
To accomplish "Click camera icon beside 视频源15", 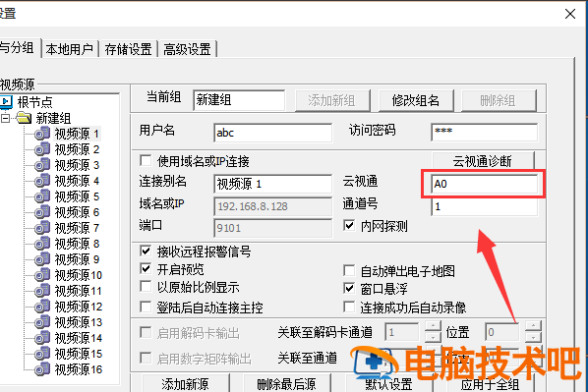I will click(42, 354).
